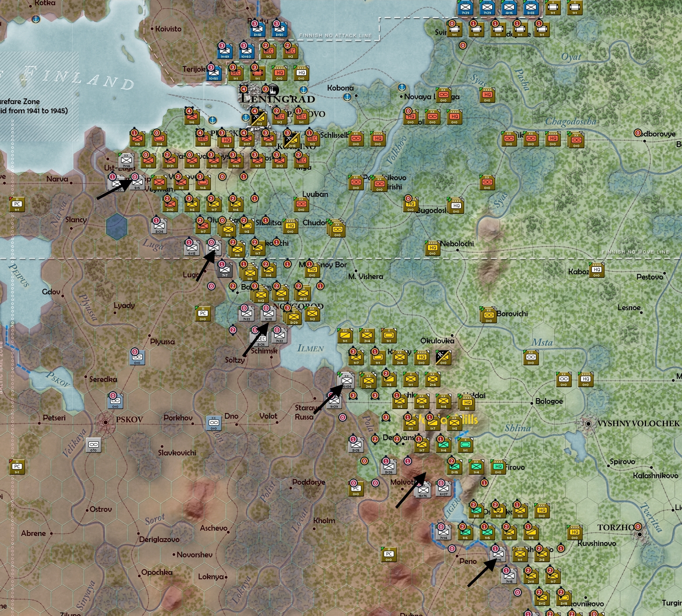Click the Peno town label
This screenshot has width=682, height=616.
click(468, 561)
